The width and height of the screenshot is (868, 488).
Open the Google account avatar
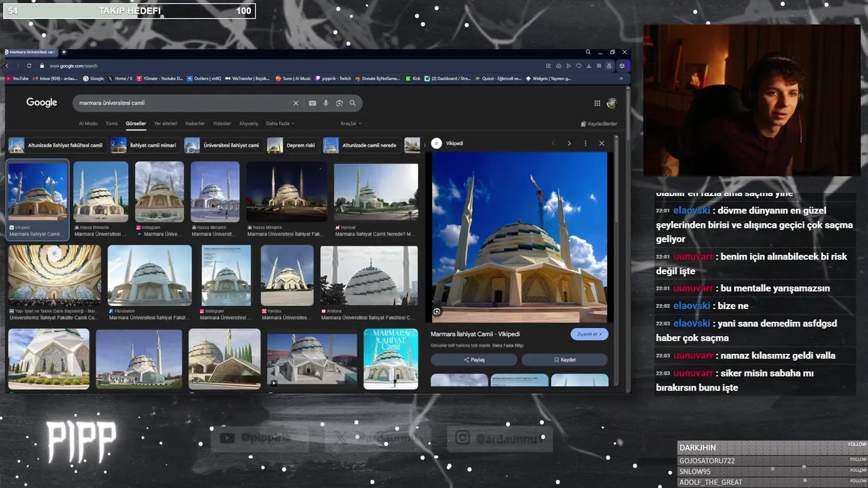click(x=612, y=103)
